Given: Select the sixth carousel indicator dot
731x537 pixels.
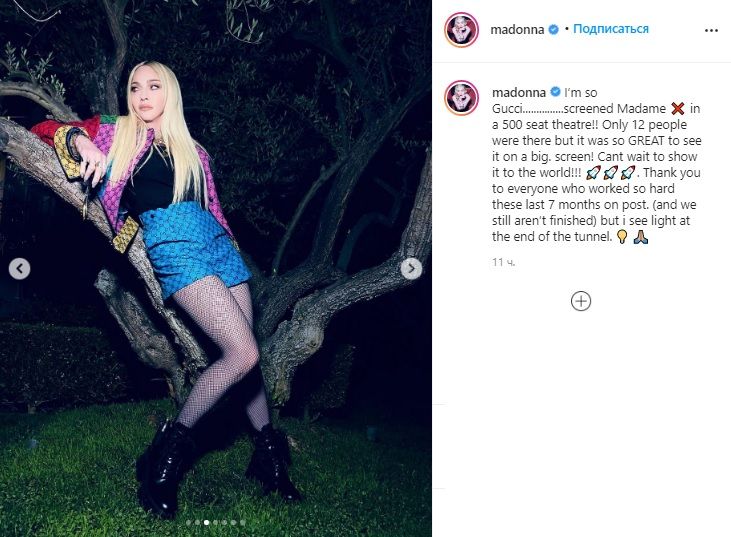Looking at the screenshot, I should [234, 523].
